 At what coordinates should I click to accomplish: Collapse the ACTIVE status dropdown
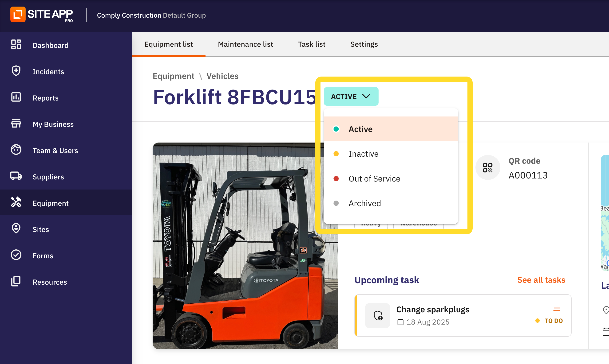351,96
